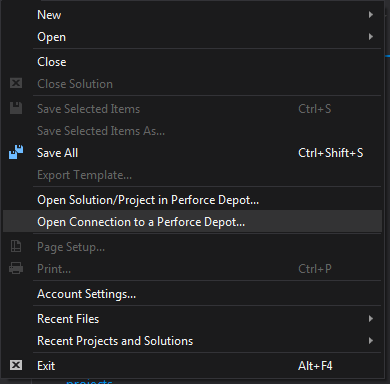Open the New menu entry
Viewport: 390px width, 384px height.
coord(193,15)
